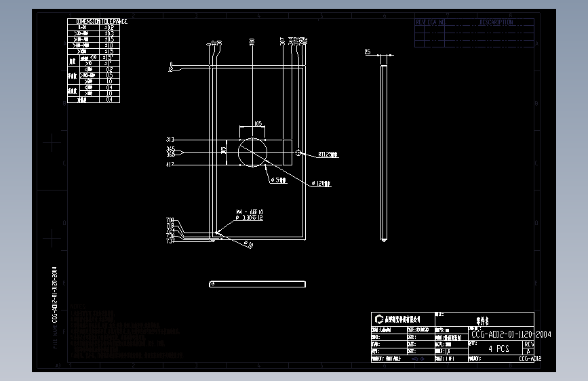Select the 25 thickness dimension
Screen dimensions: 588x381
(368, 52)
